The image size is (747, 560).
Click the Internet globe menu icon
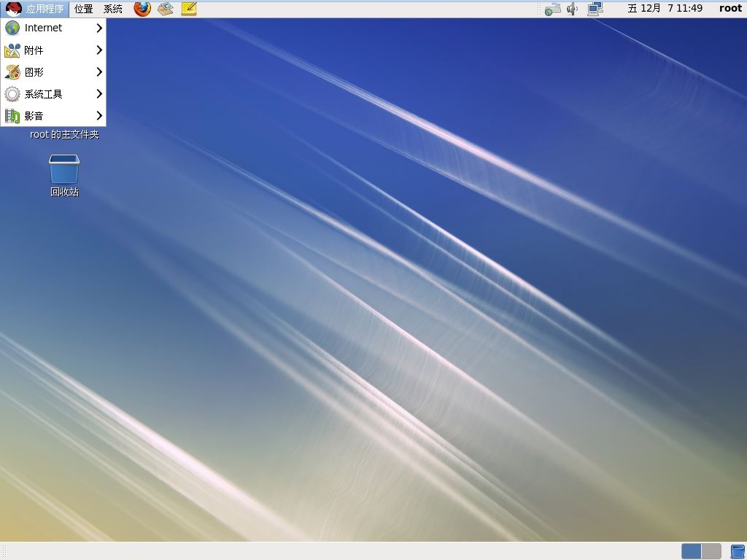(x=12, y=28)
